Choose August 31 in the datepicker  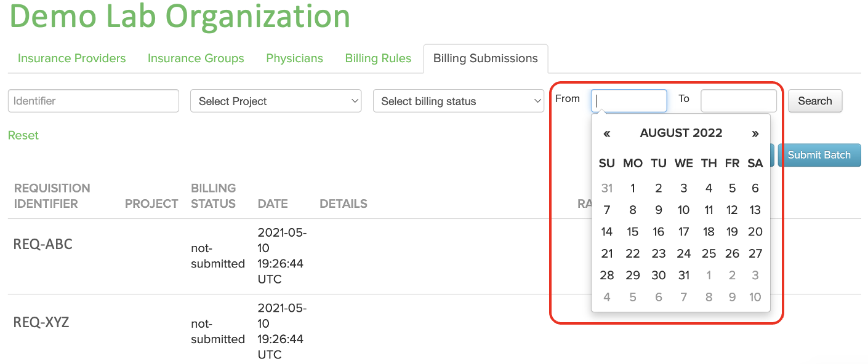pos(684,275)
